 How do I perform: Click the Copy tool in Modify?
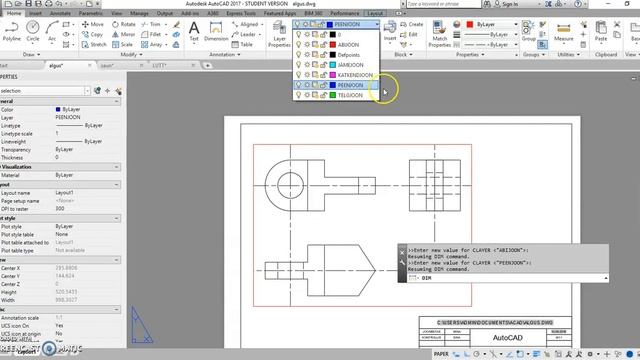(92, 35)
